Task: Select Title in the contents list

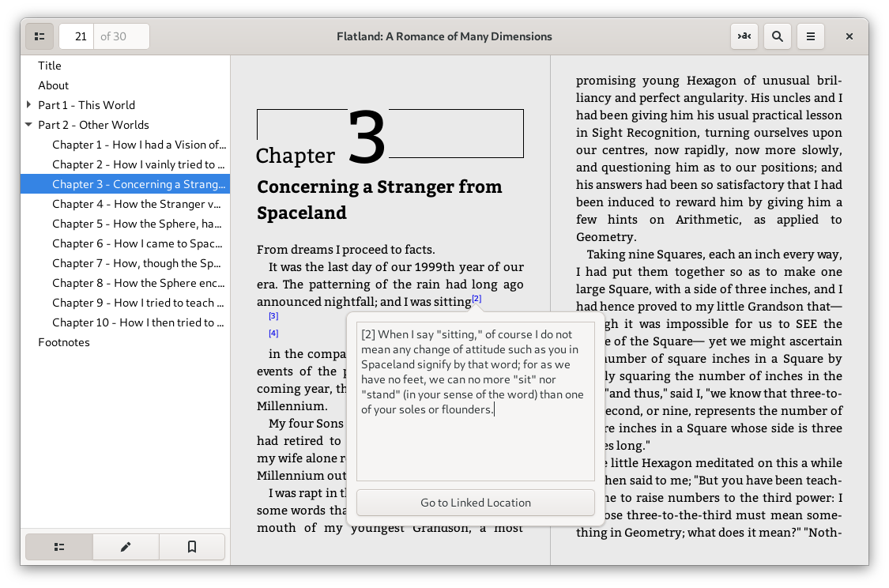Action: [x=126, y=66]
